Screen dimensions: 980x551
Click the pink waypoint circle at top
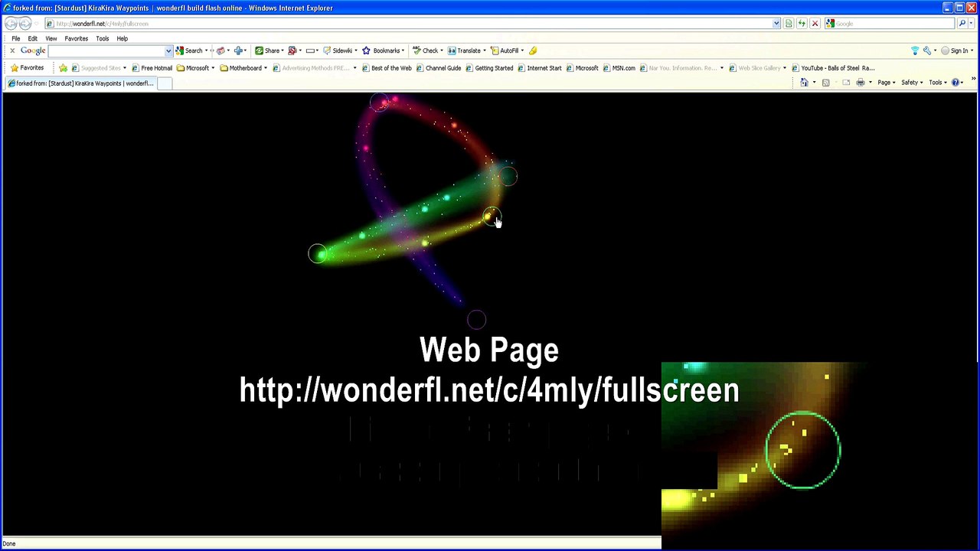(x=380, y=103)
